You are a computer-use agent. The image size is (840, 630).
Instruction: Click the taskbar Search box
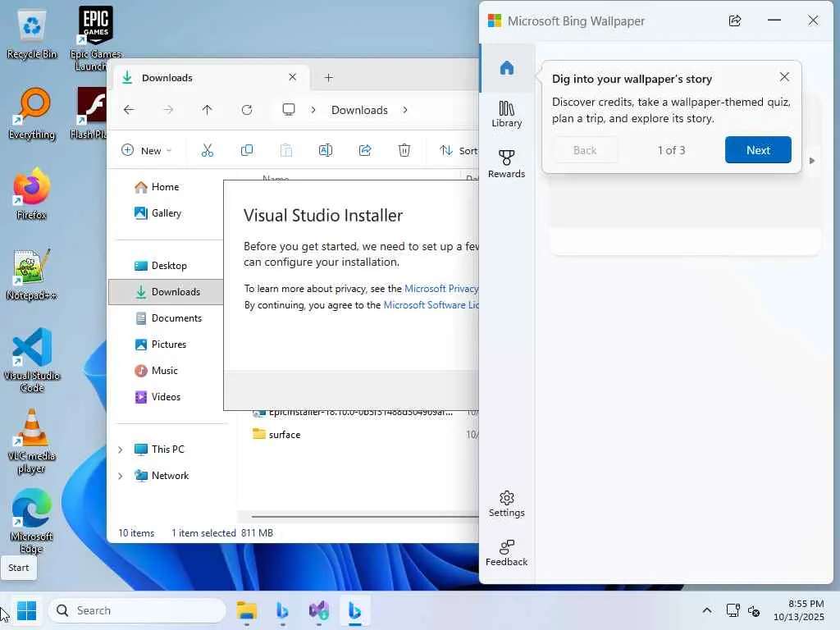[137, 610]
